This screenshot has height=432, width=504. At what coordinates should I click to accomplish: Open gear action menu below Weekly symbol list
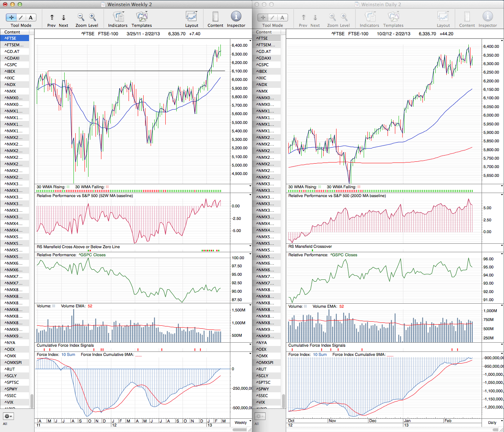8,416
